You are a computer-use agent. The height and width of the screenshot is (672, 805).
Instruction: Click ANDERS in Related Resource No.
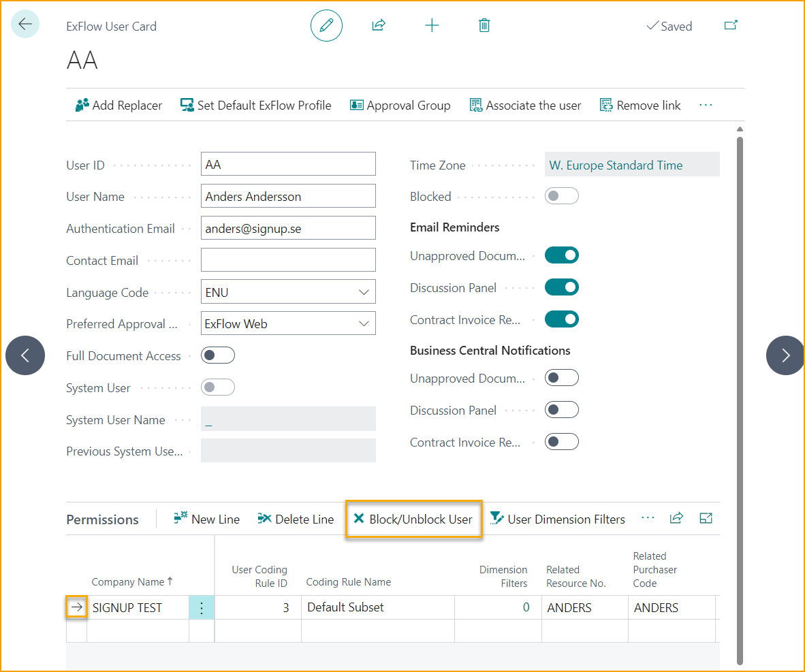(x=585, y=608)
